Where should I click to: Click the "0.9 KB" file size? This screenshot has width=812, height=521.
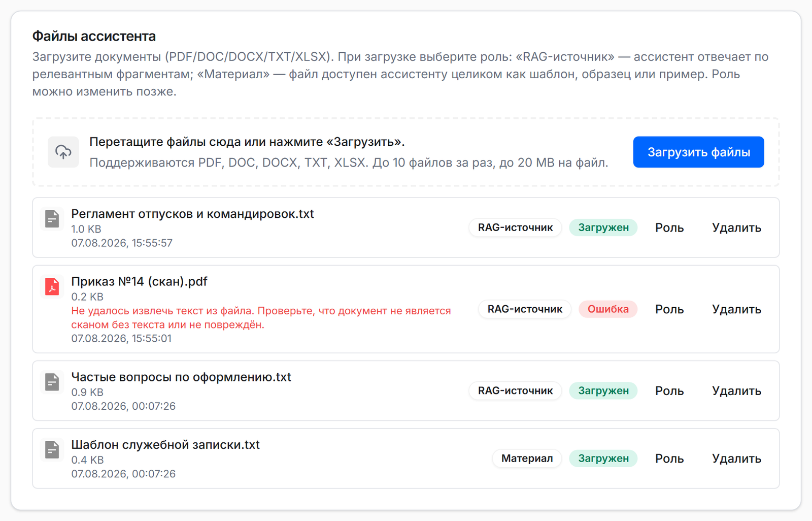click(87, 393)
